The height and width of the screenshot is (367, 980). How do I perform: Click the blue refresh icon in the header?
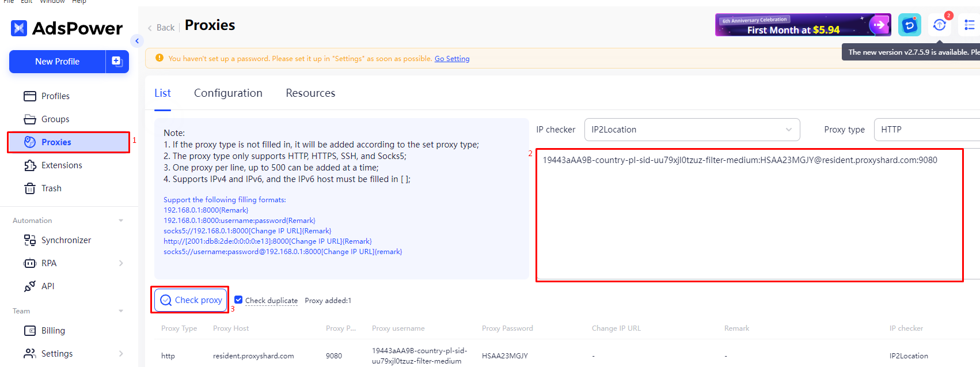click(909, 25)
